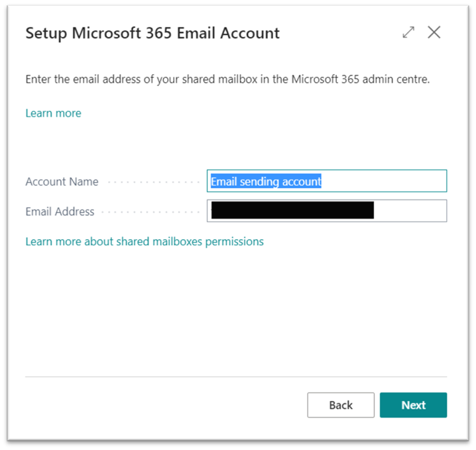Continue with the Next button
This screenshot has height=450, width=476.
413,405
